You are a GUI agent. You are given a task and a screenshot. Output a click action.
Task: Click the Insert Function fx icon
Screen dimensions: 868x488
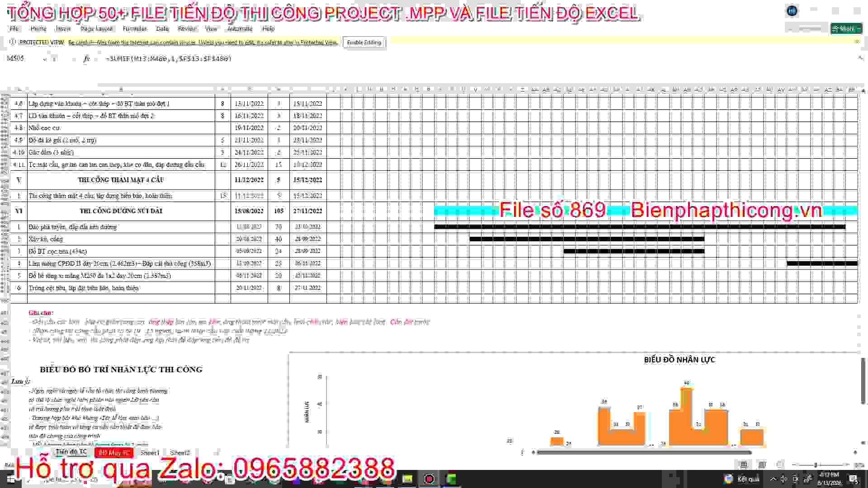(x=86, y=59)
